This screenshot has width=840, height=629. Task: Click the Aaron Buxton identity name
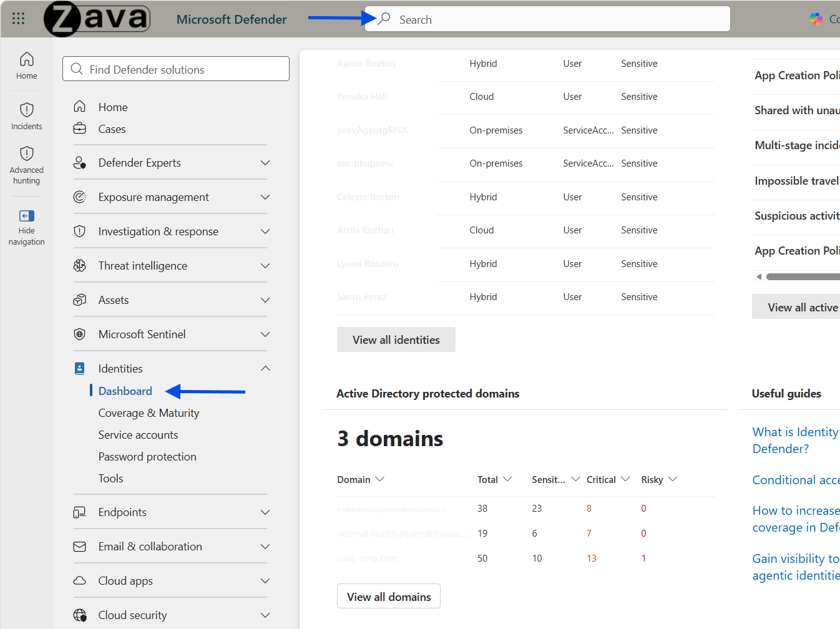coord(366,64)
